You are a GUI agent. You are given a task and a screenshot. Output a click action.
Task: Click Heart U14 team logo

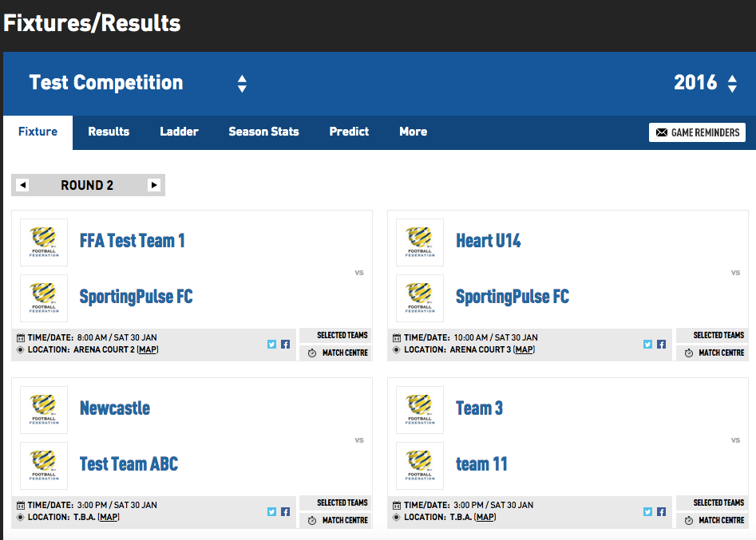[420, 242]
